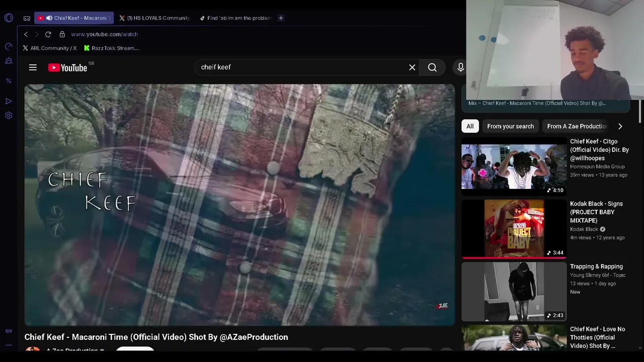The image size is (644, 362).
Task: Select 'From A Zae Production' chip
Action: pyautogui.click(x=577, y=126)
